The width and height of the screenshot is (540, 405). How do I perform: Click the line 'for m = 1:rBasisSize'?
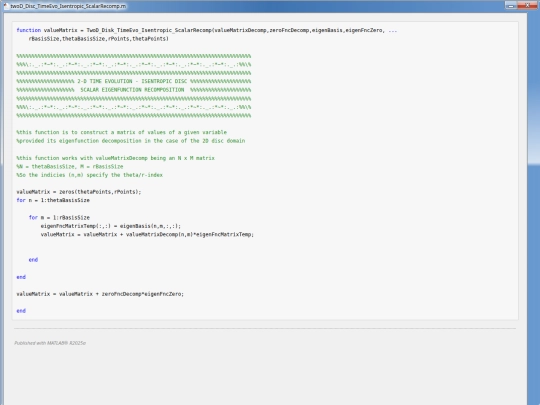pos(59,218)
